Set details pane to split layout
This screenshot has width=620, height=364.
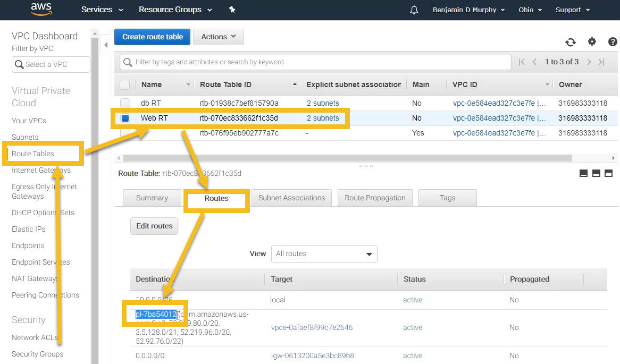tap(596, 173)
